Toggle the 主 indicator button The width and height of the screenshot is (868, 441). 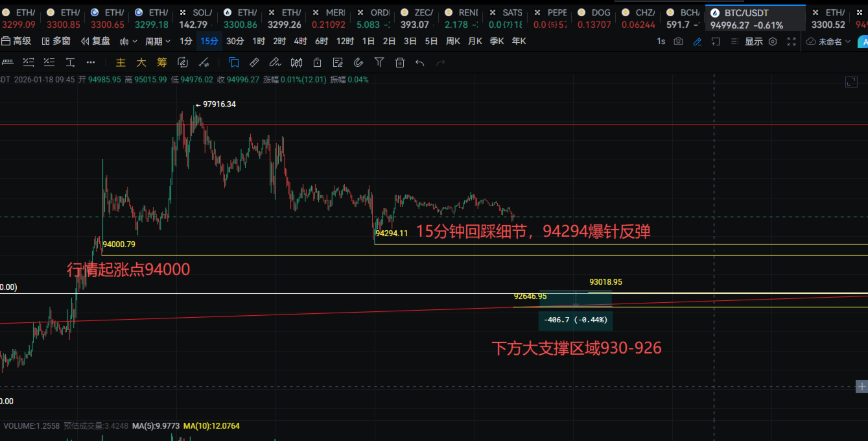(x=121, y=62)
